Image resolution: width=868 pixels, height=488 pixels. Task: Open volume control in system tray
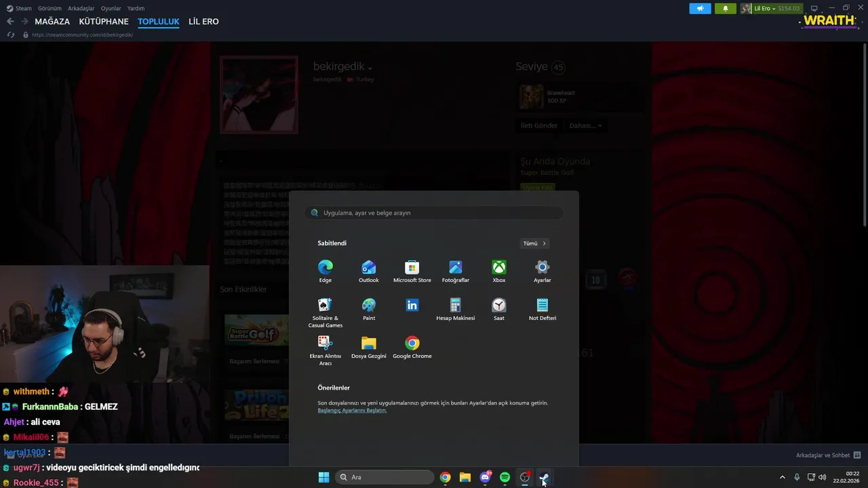point(822,477)
